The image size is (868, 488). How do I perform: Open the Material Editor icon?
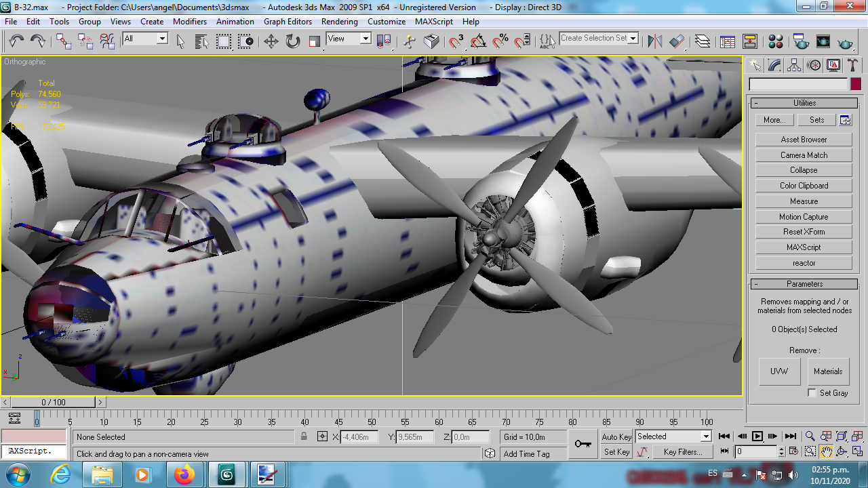tap(776, 41)
